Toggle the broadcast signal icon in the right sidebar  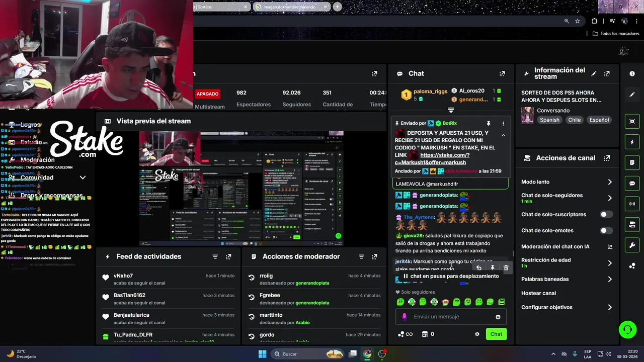632,204
